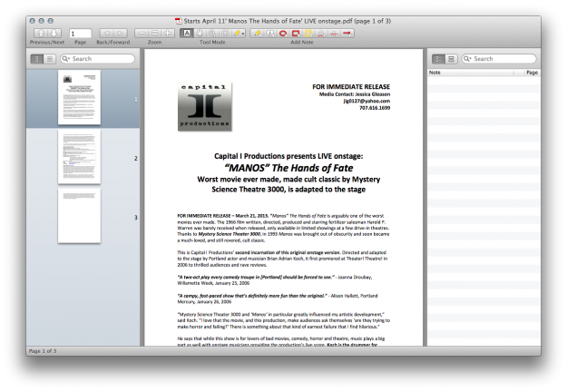567x392 pixels.
Task: Open notes search magnifier options dropdown
Action: pyautogui.click(x=467, y=59)
